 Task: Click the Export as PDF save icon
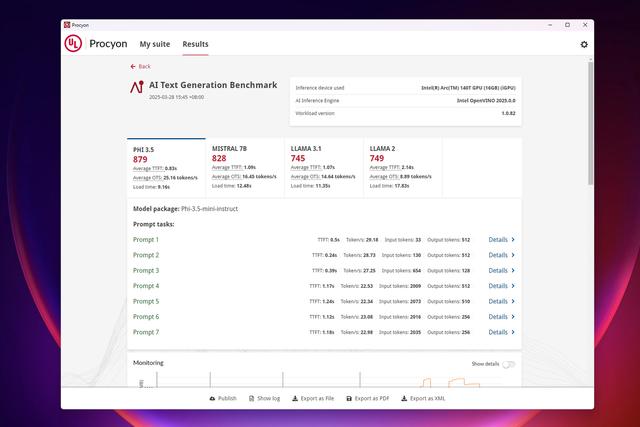pyautogui.click(x=349, y=398)
